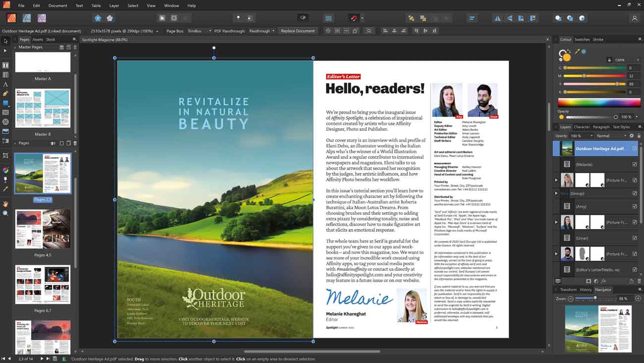Image resolution: width=644 pixels, height=363 pixels.
Task: Select the Artistic Text tool
Action: [5, 84]
